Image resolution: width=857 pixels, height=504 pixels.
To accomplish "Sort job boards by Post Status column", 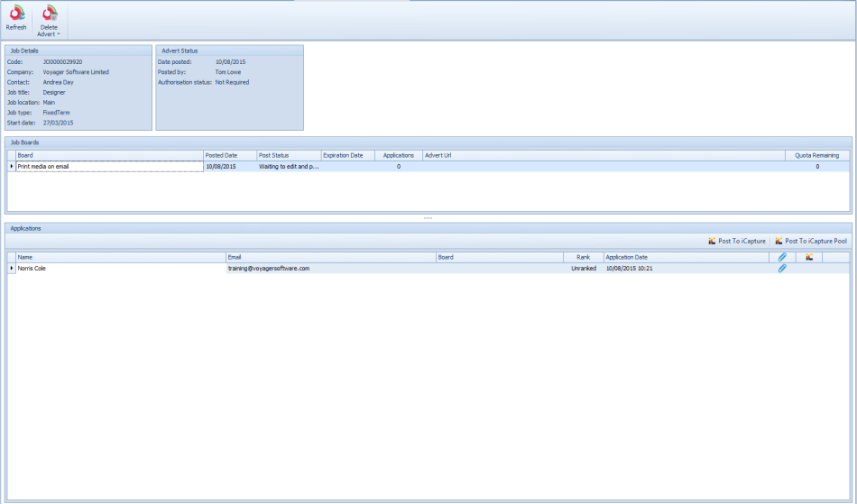I will [288, 155].
